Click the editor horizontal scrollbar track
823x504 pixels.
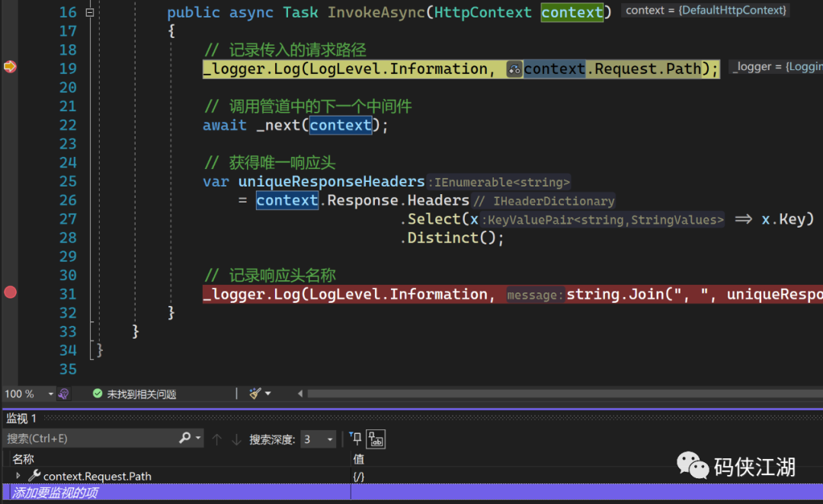point(565,394)
